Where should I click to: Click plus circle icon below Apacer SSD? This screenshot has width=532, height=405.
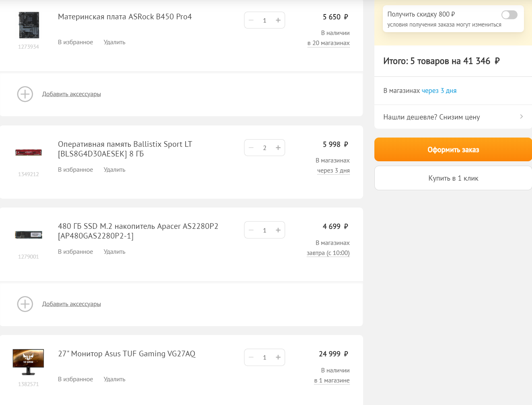click(x=25, y=304)
